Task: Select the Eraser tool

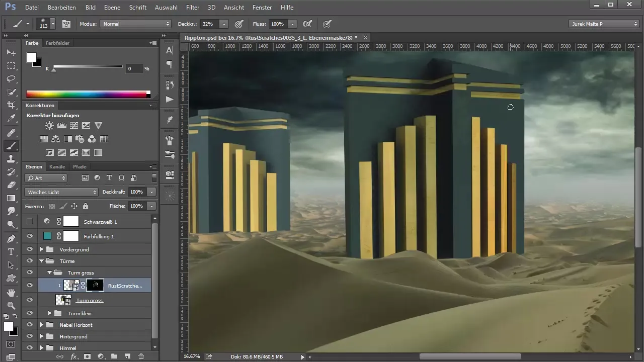Action: coord(11,185)
